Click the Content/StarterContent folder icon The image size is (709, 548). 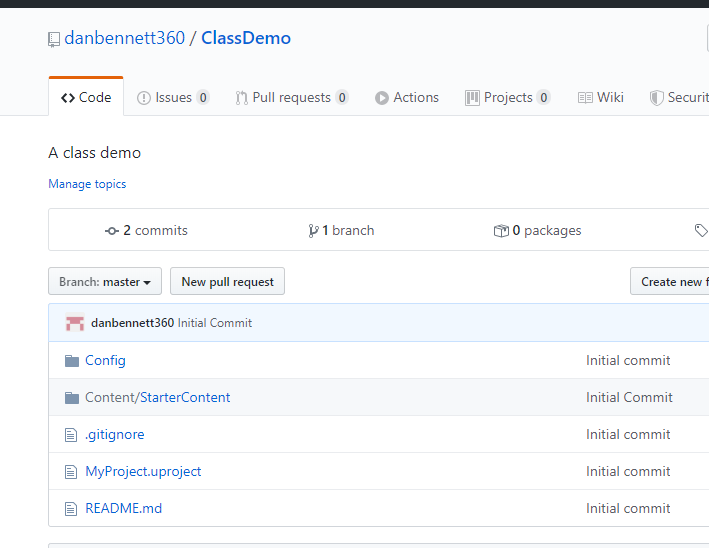pos(71,397)
